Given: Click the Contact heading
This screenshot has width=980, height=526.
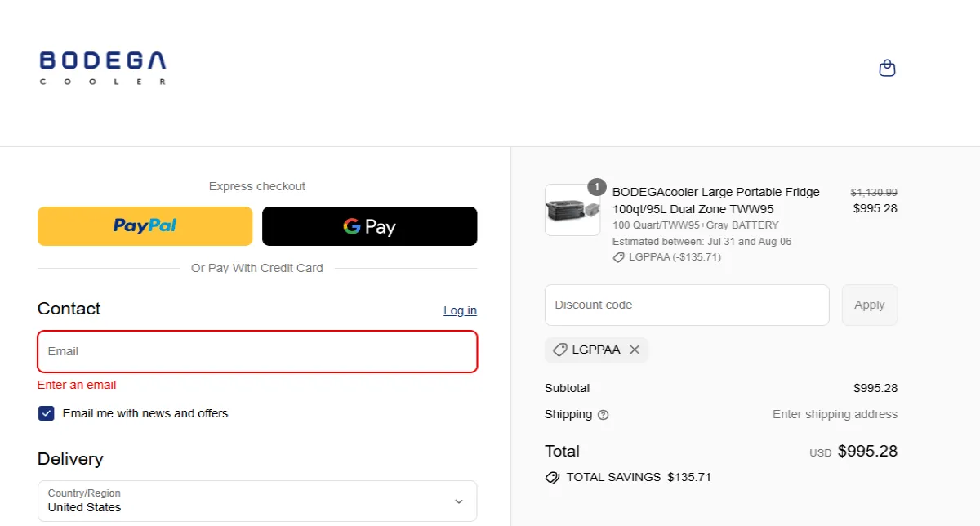Looking at the screenshot, I should point(69,309).
